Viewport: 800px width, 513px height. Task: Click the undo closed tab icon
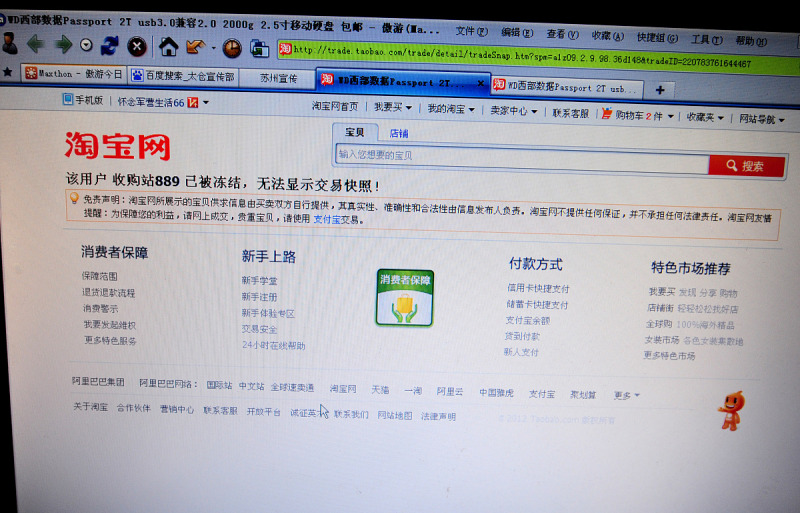point(195,47)
